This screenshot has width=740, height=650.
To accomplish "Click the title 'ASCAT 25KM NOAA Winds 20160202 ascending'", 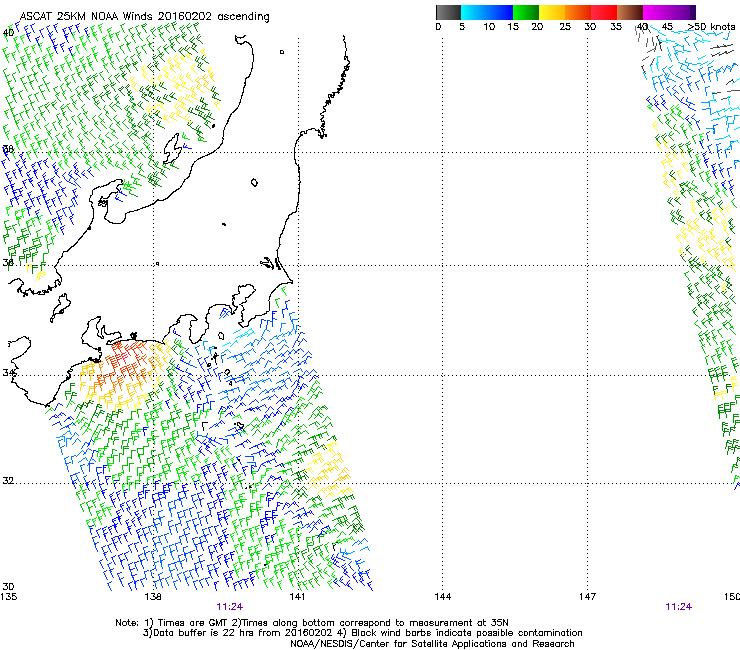I will (144, 17).
